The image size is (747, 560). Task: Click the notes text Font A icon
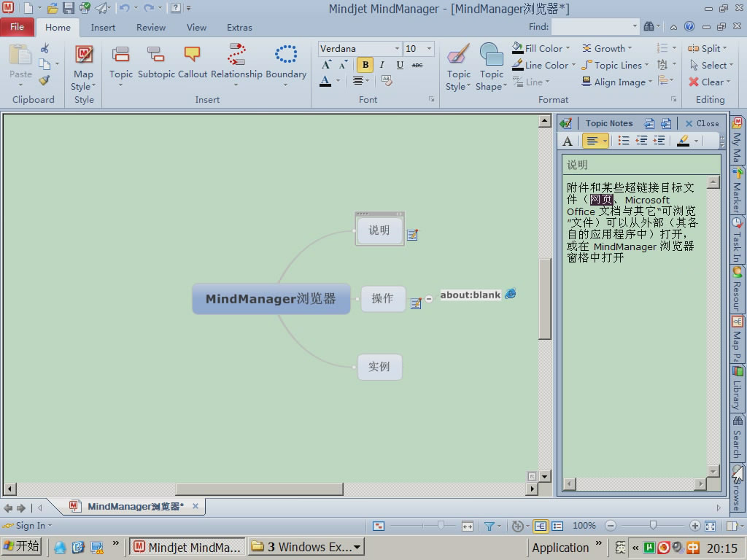568,141
